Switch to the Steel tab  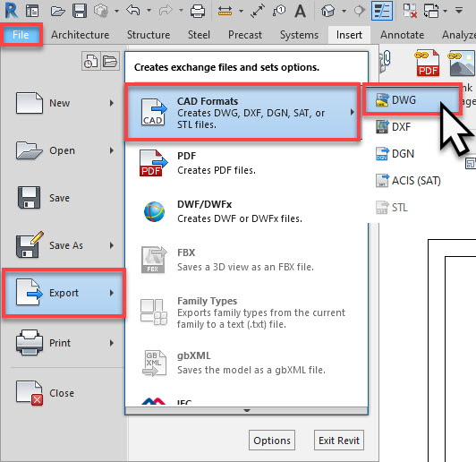tap(199, 35)
